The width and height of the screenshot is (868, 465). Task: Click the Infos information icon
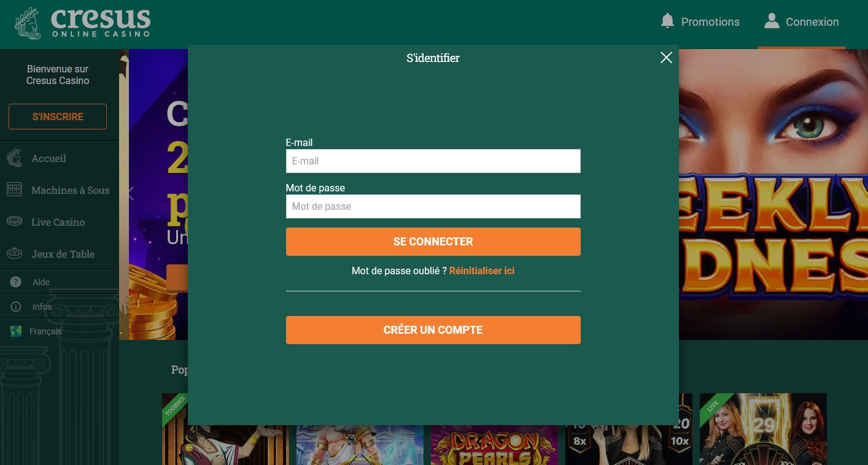click(x=15, y=306)
